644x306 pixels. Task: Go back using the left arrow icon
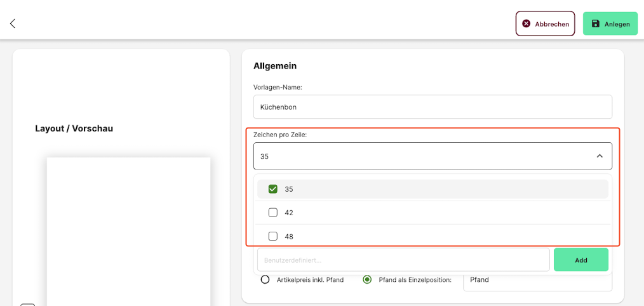pos(13,23)
